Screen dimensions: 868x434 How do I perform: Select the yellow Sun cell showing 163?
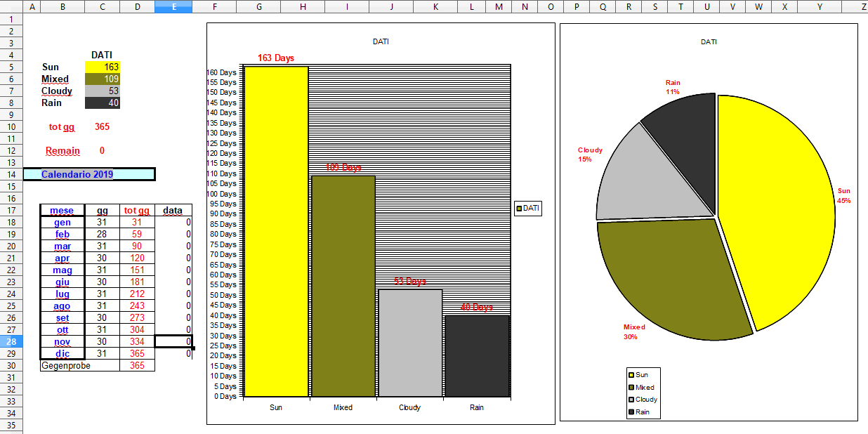point(103,67)
